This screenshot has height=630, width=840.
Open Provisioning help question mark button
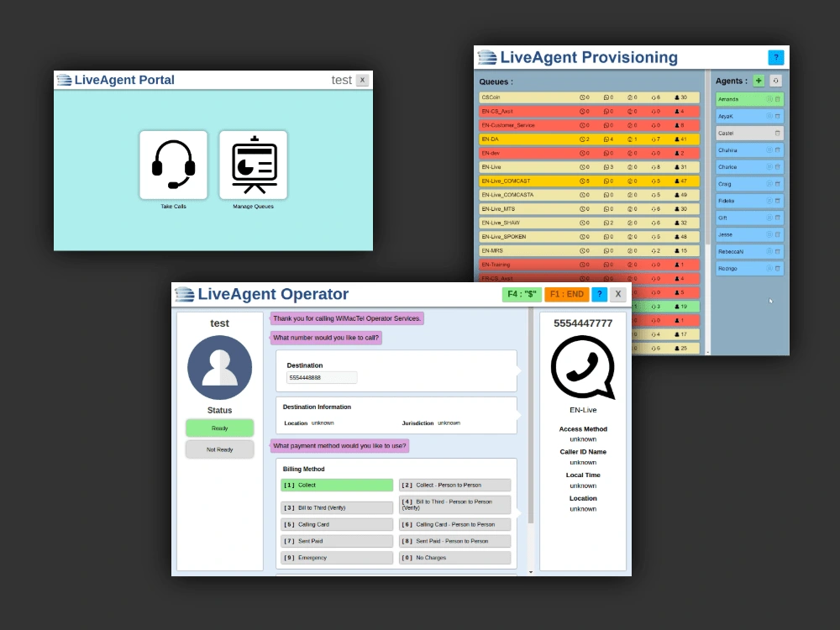click(x=775, y=57)
